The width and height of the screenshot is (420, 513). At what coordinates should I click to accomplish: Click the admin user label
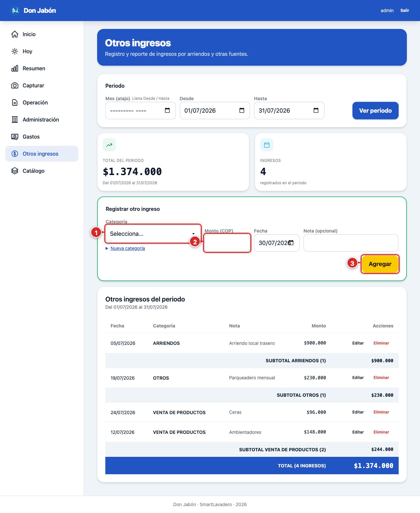(387, 11)
